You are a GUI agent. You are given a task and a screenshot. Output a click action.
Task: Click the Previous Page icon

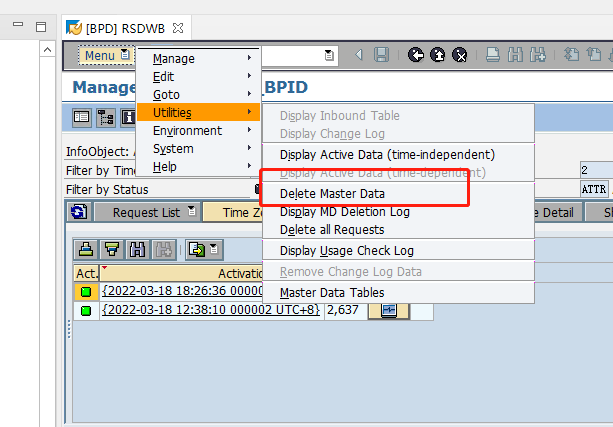tap(594, 55)
